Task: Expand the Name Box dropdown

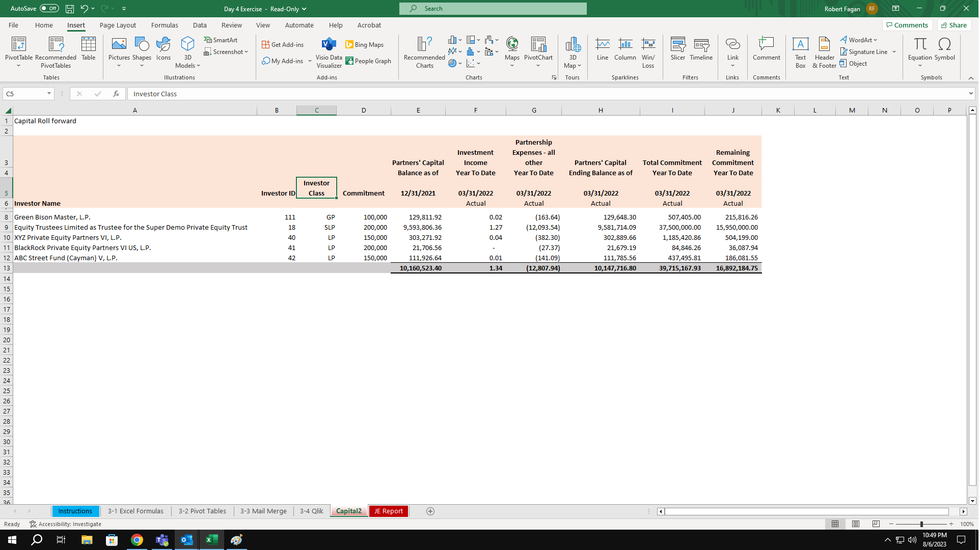Action: [x=49, y=94]
